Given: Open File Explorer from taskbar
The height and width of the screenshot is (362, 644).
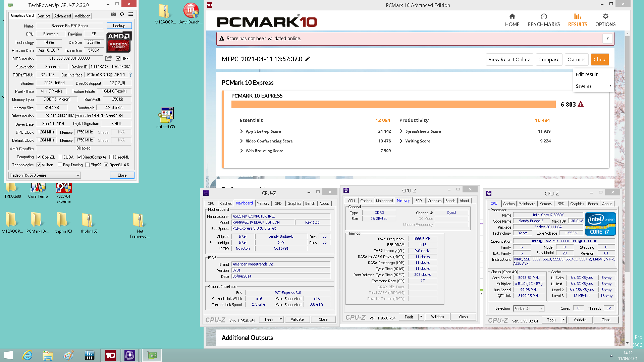Looking at the screenshot, I should (x=48, y=355).
